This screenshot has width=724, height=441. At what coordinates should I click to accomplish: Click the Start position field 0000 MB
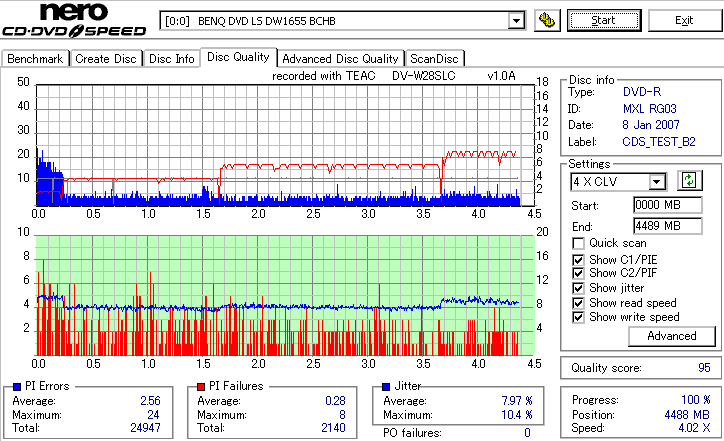click(668, 205)
